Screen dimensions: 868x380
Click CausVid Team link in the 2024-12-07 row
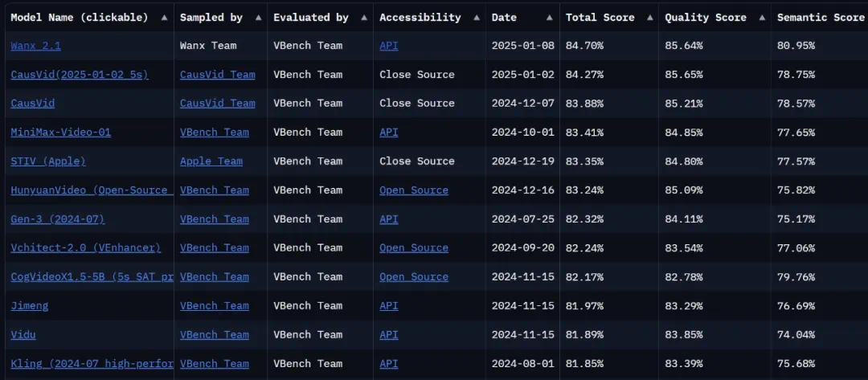pyautogui.click(x=217, y=104)
